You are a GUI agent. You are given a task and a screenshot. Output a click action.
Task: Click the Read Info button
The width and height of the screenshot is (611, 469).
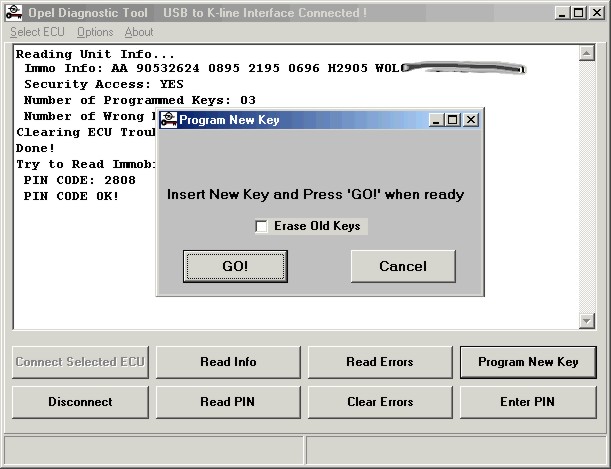tap(228, 362)
